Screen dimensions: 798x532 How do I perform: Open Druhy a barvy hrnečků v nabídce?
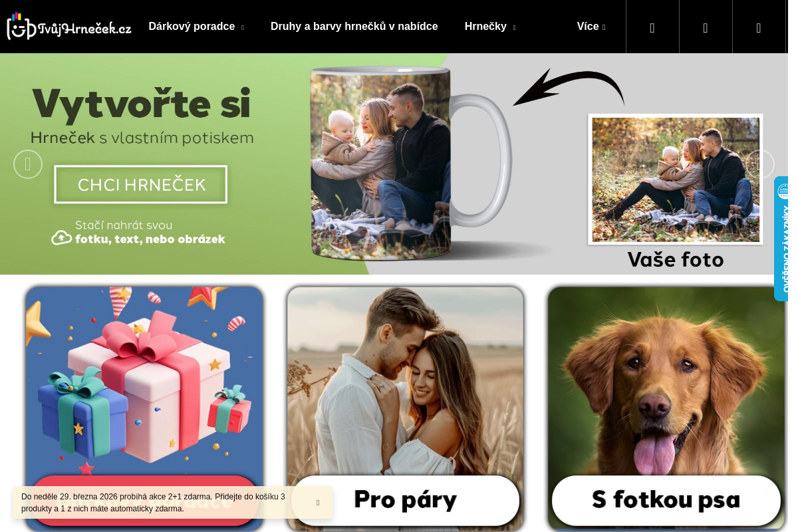[x=354, y=27]
